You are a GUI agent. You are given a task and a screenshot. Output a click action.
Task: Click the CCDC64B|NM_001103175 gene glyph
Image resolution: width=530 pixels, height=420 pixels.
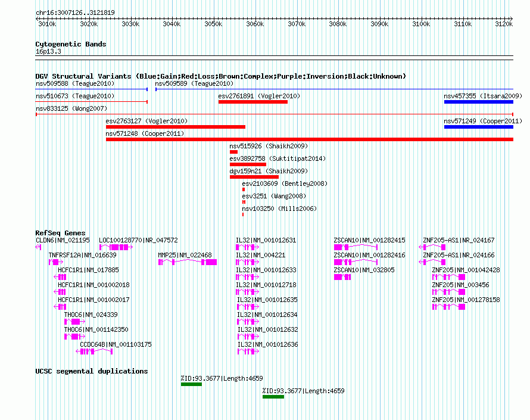[94, 351]
